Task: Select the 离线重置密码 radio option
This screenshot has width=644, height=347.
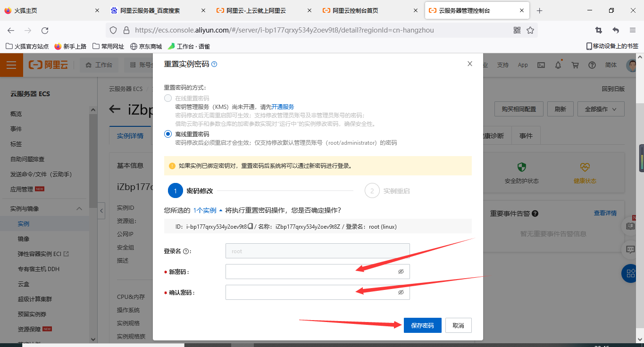Action: coord(168,134)
